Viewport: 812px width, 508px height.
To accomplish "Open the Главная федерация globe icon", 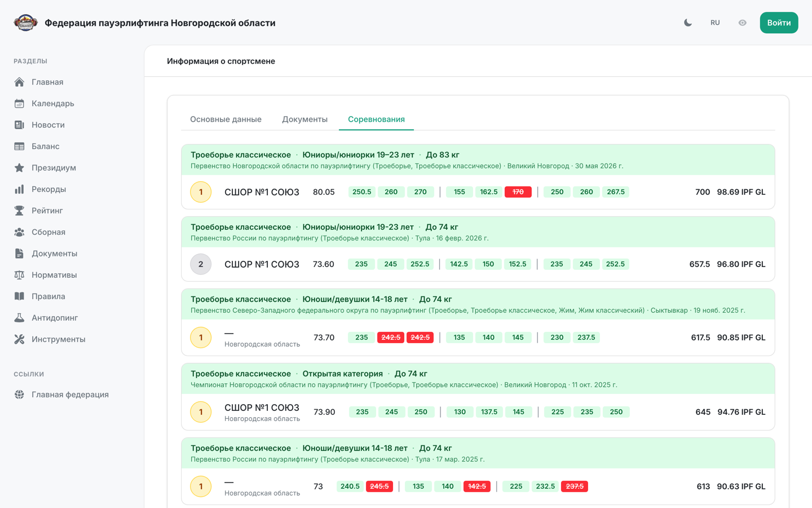I will tap(19, 395).
